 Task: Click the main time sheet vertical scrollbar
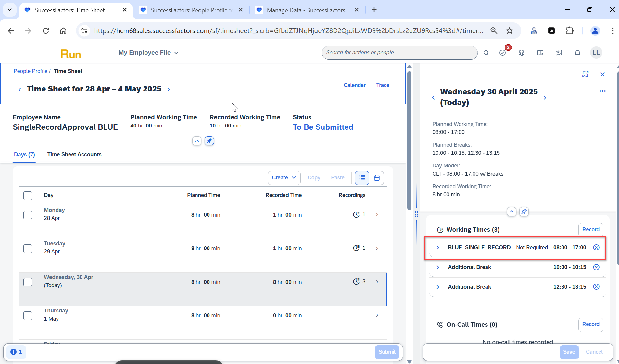tap(409, 140)
